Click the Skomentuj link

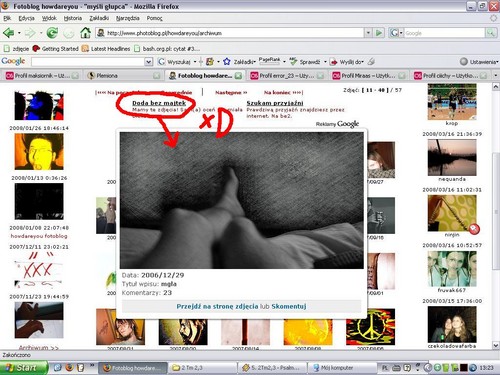289,306
